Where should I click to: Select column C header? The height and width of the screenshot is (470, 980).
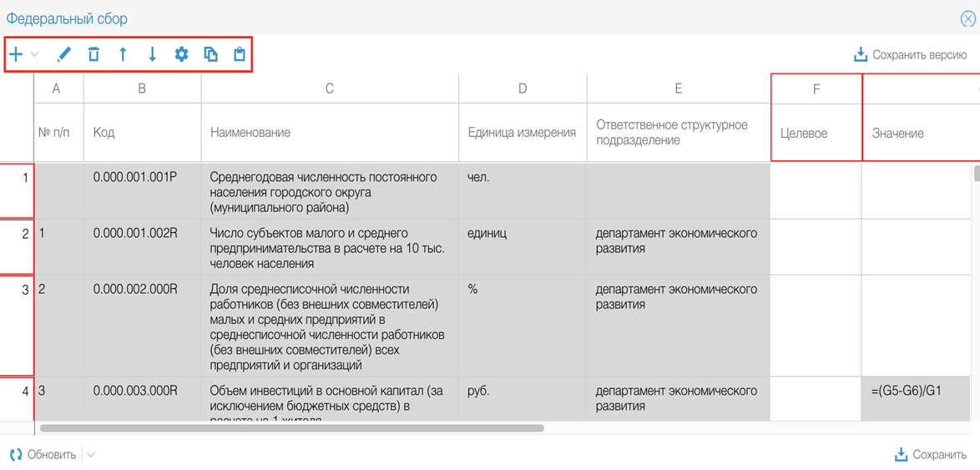coord(330,88)
